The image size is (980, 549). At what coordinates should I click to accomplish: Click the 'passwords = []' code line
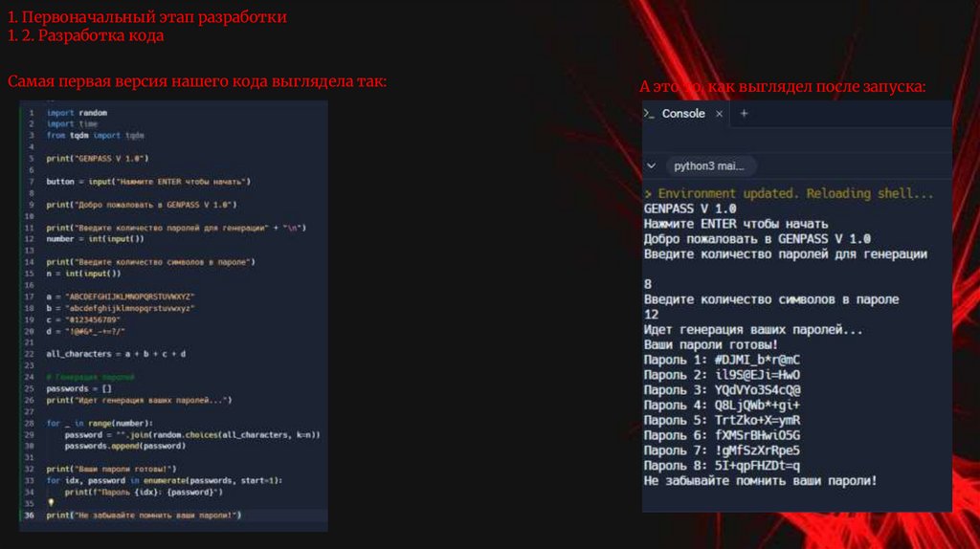click(80, 388)
